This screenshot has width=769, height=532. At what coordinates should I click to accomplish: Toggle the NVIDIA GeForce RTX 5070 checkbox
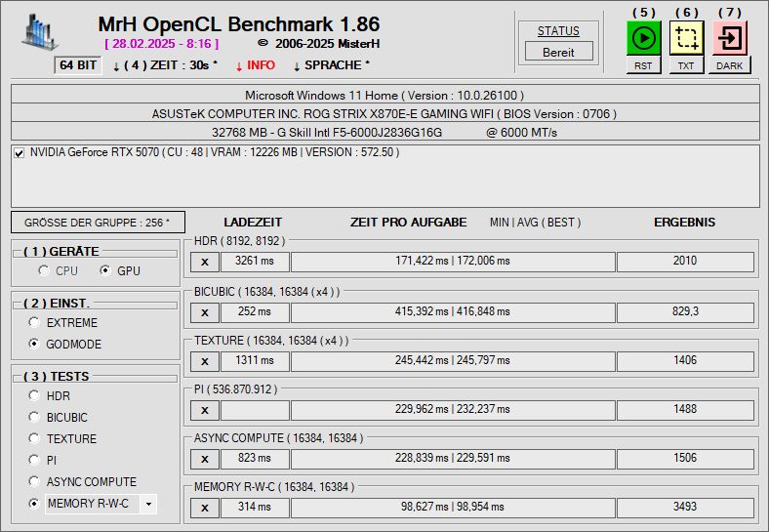pyautogui.click(x=20, y=153)
